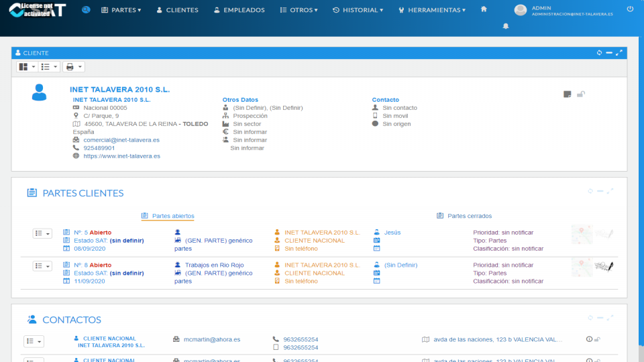Go to the home page icon

tap(484, 9)
